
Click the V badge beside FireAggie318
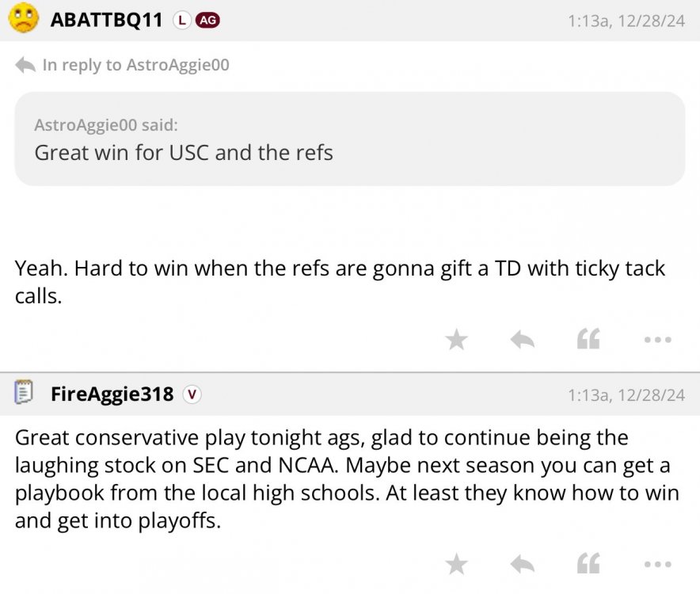click(x=192, y=394)
